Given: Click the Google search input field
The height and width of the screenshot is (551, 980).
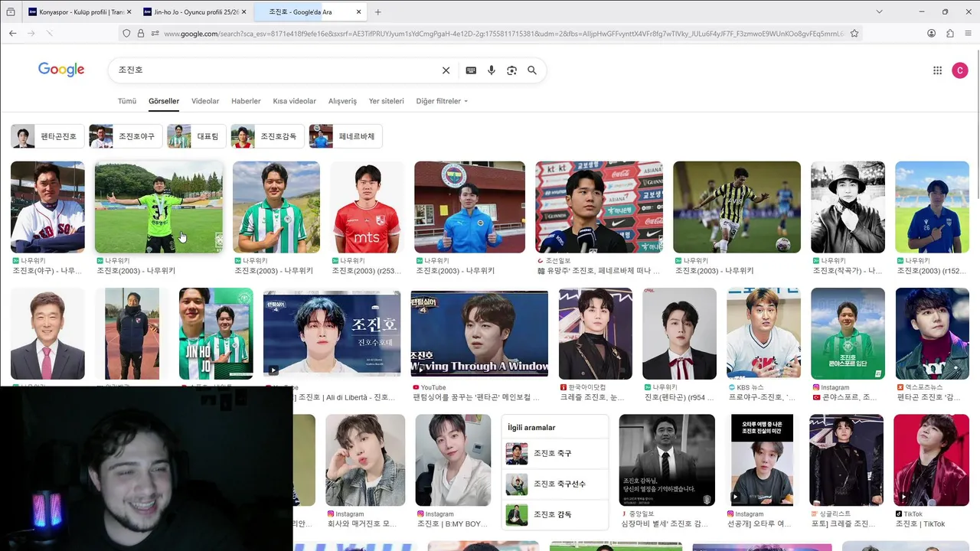Looking at the screenshot, I should click(x=276, y=70).
